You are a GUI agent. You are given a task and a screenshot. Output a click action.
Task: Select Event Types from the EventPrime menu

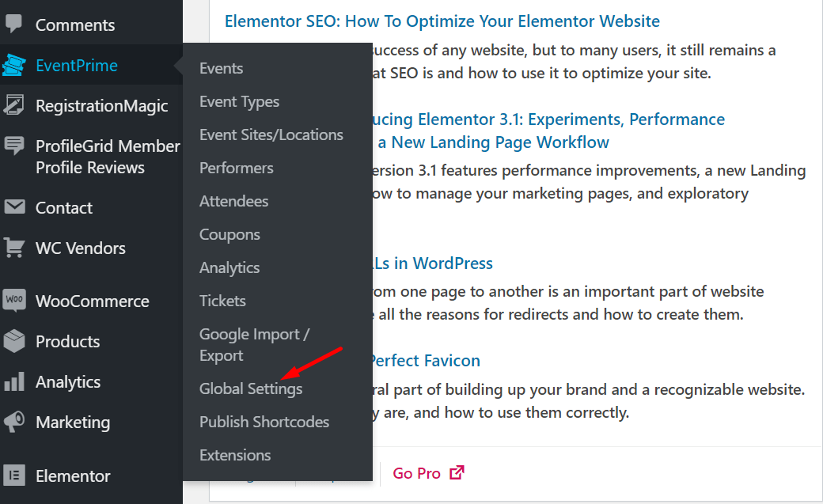click(239, 101)
